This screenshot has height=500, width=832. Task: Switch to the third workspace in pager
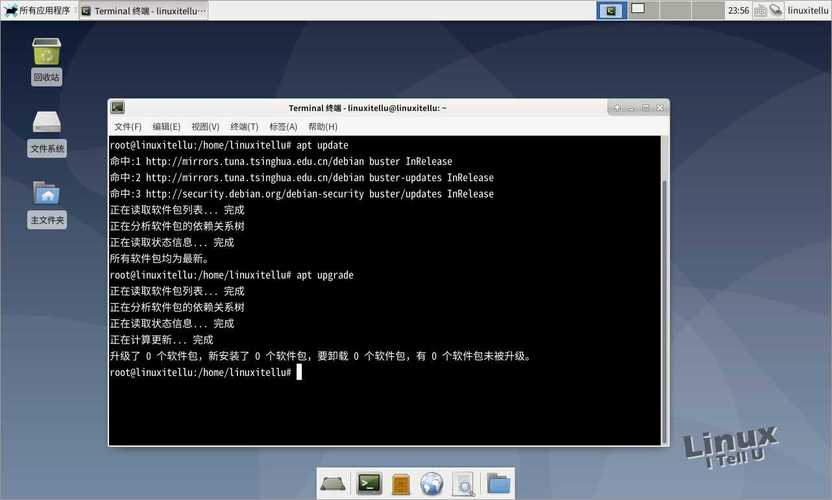coord(675,10)
